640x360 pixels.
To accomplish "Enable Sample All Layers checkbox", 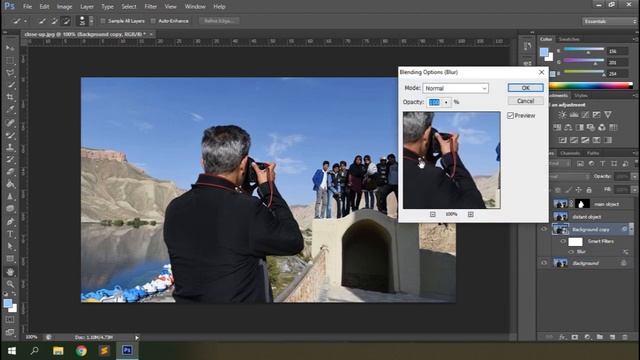I will tap(103, 21).
